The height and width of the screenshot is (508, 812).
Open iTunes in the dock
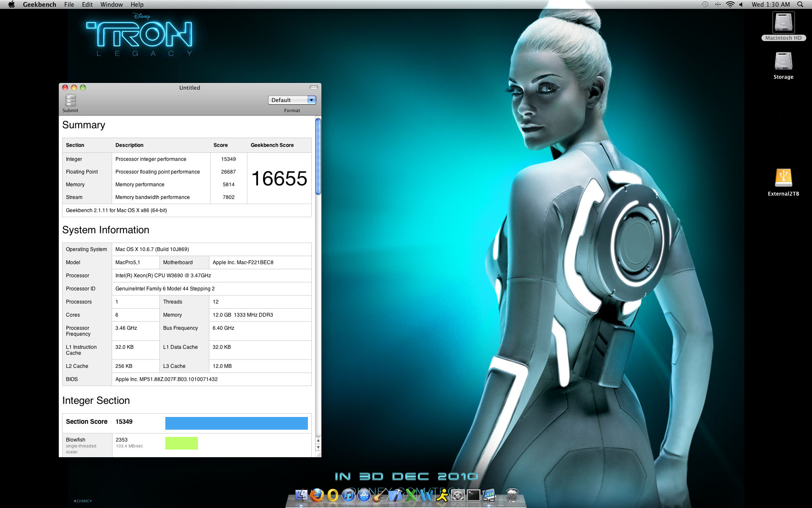click(x=348, y=495)
